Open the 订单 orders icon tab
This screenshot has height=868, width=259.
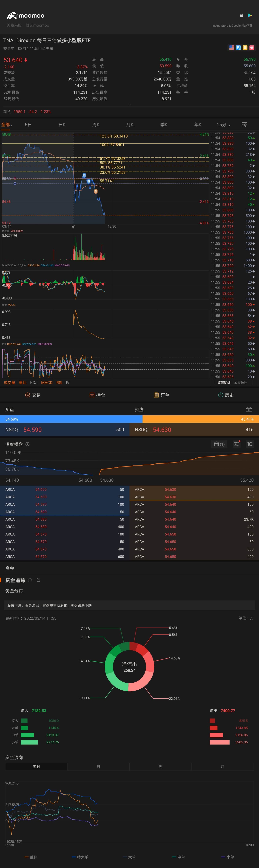pyautogui.click(x=162, y=395)
